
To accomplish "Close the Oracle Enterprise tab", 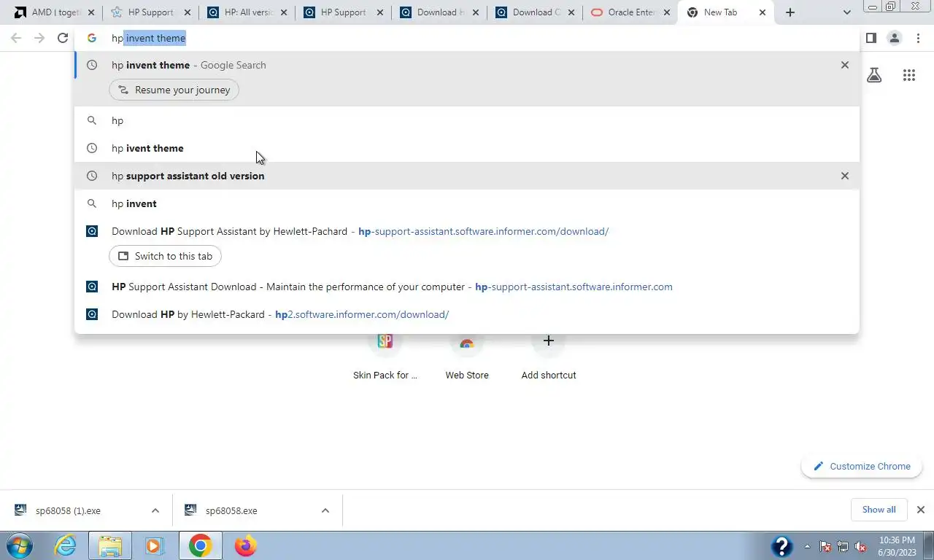I will 666,12.
